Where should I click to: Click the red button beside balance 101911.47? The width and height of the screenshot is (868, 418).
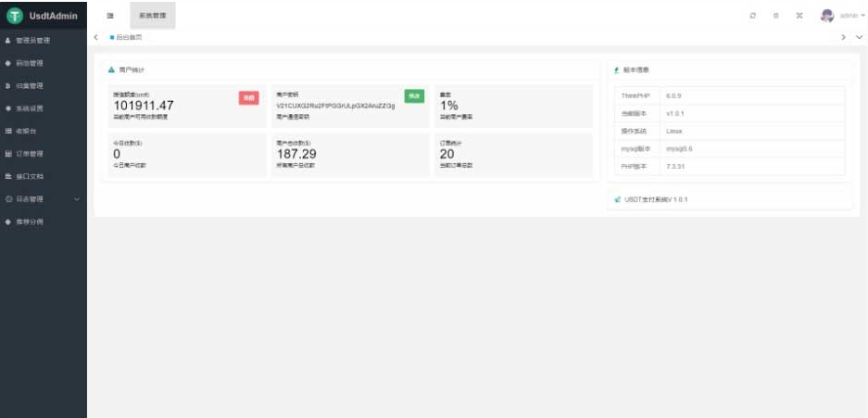pos(248,96)
